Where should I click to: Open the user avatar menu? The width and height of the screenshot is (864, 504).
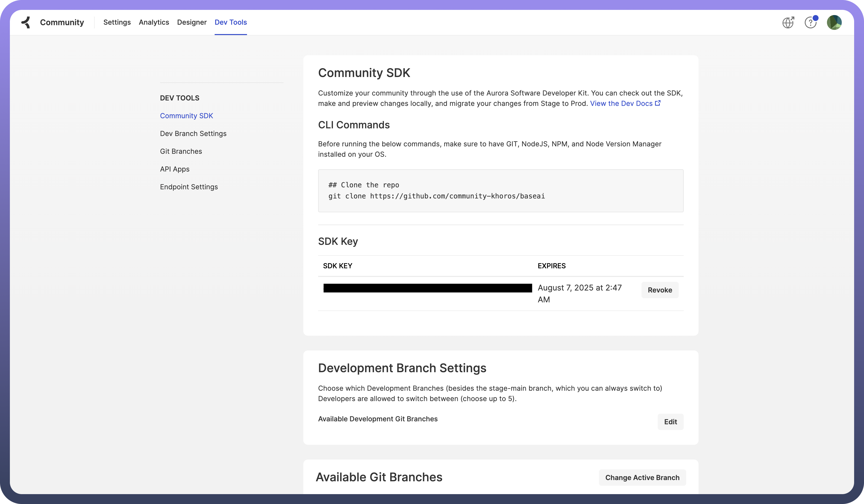[x=834, y=23]
